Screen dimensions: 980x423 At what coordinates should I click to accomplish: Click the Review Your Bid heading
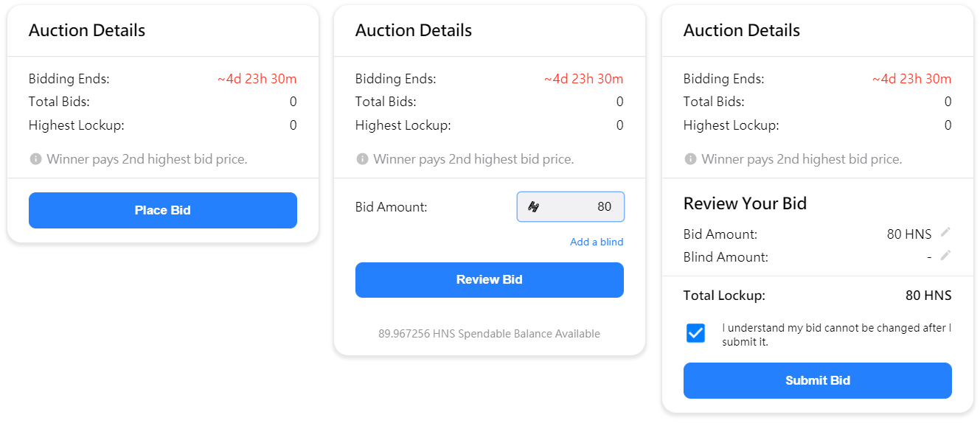[x=745, y=204]
